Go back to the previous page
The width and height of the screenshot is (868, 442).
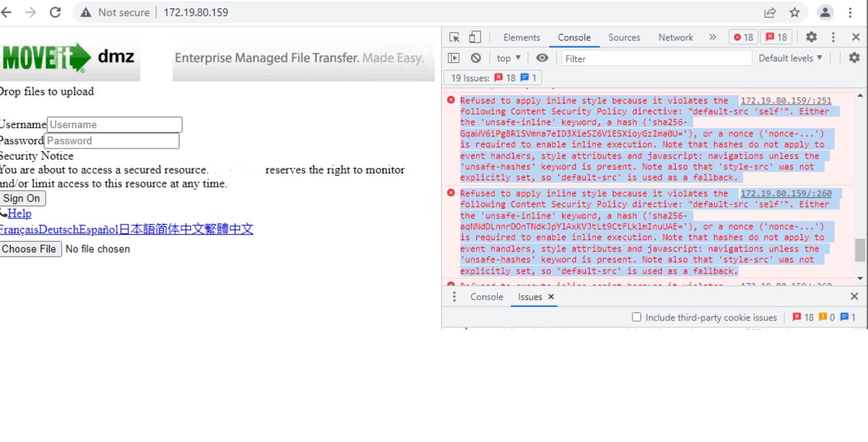pyautogui.click(x=6, y=12)
